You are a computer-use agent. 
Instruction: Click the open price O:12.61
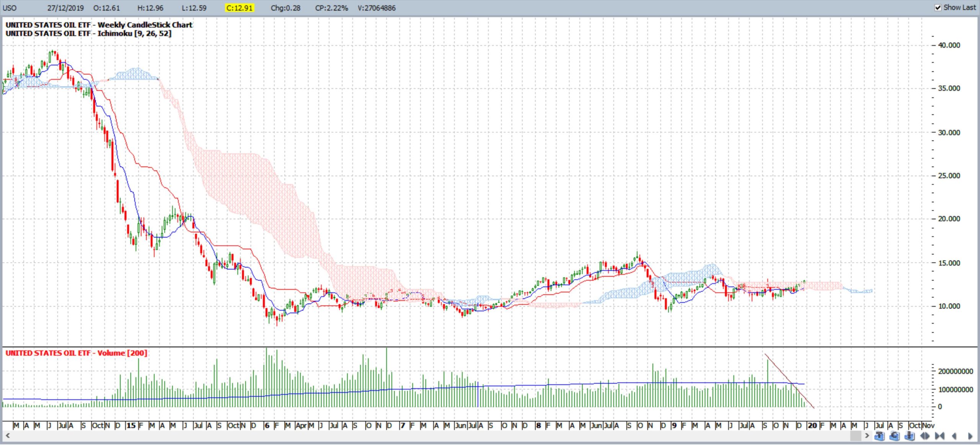click(x=106, y=8)
